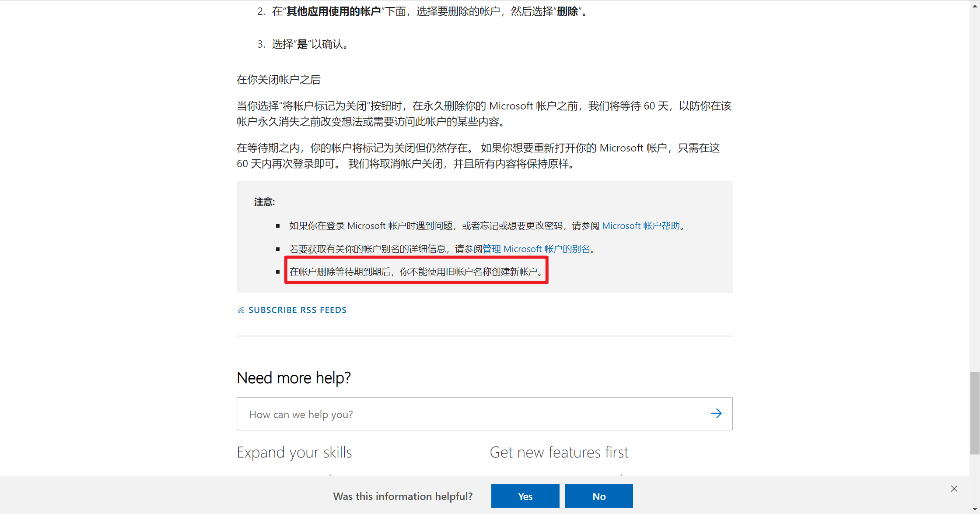Click scrollbar up arrow
980x514 pixels.
coord(975,4)
